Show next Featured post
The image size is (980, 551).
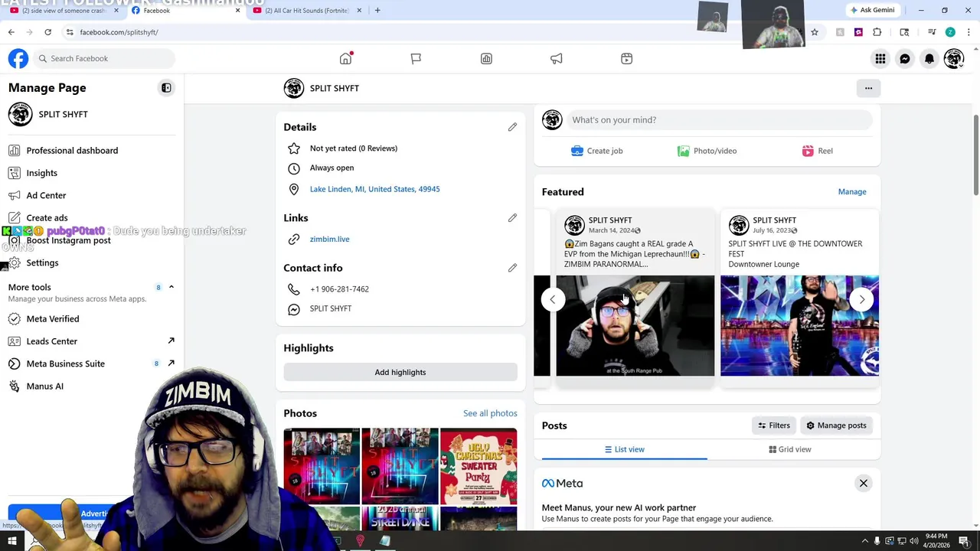click(x=862, y=300)
